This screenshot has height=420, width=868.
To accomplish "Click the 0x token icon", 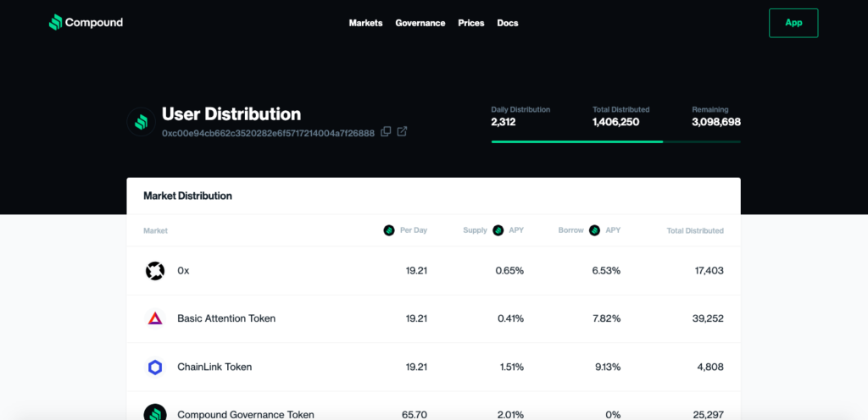I will click(x=154, y=271).
